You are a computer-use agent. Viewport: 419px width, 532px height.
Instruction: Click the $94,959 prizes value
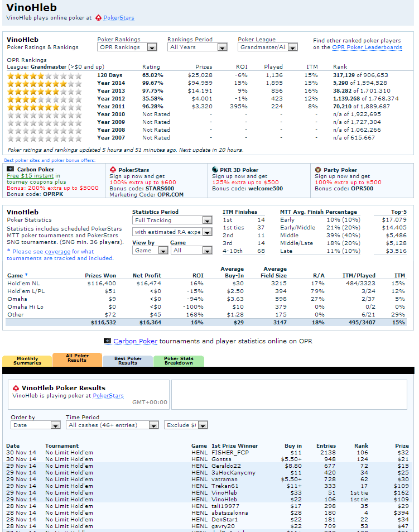pos(200,83)
